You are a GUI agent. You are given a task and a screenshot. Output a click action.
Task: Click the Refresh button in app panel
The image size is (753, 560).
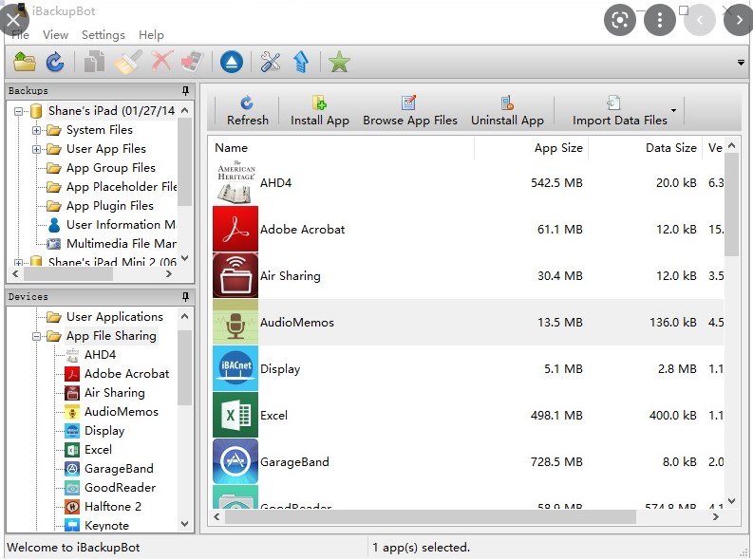(x=247, y=111)
